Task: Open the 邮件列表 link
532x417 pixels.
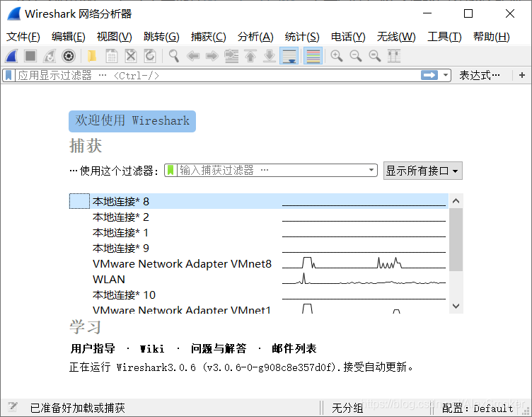Action: 294,348
